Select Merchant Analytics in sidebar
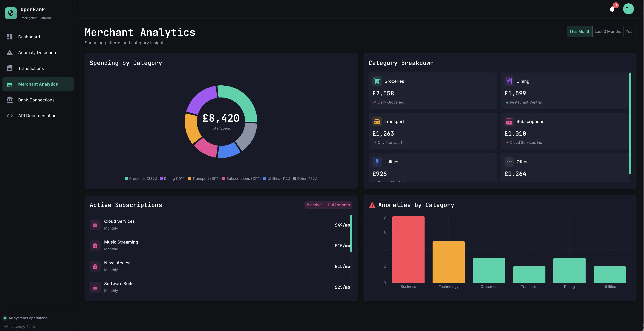This screenshot has width=644, height=331. point(38,84)
